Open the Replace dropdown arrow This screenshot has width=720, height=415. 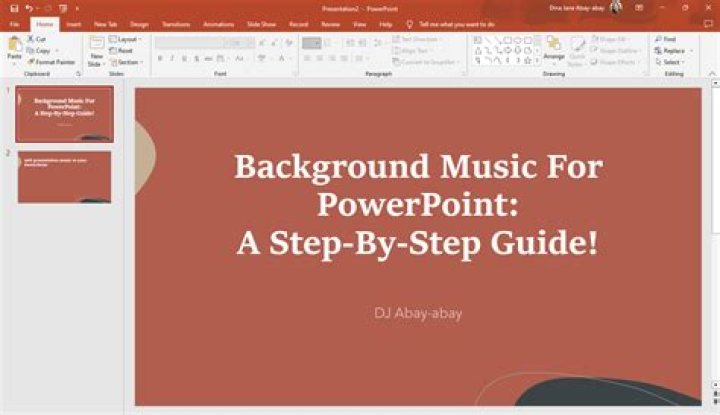[x=691, y=50]
